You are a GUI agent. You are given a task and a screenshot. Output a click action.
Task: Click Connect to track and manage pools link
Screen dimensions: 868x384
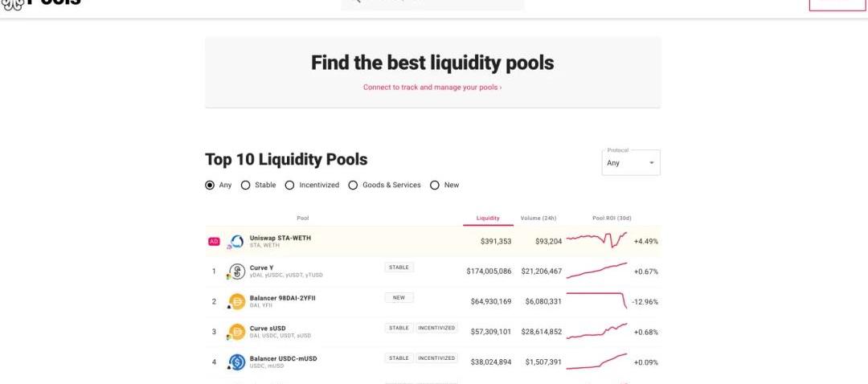click(x=432, y=88)
